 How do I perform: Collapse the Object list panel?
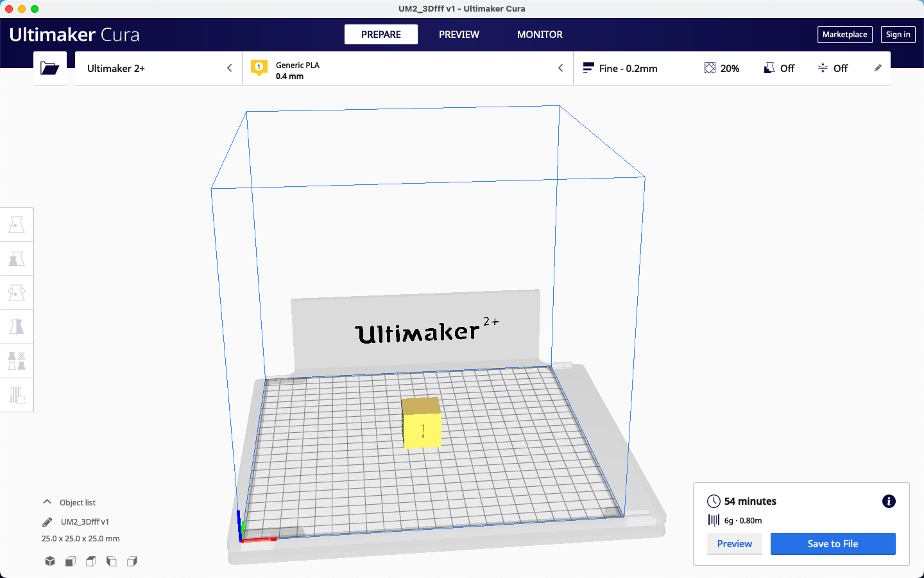(x=47, y=502)
